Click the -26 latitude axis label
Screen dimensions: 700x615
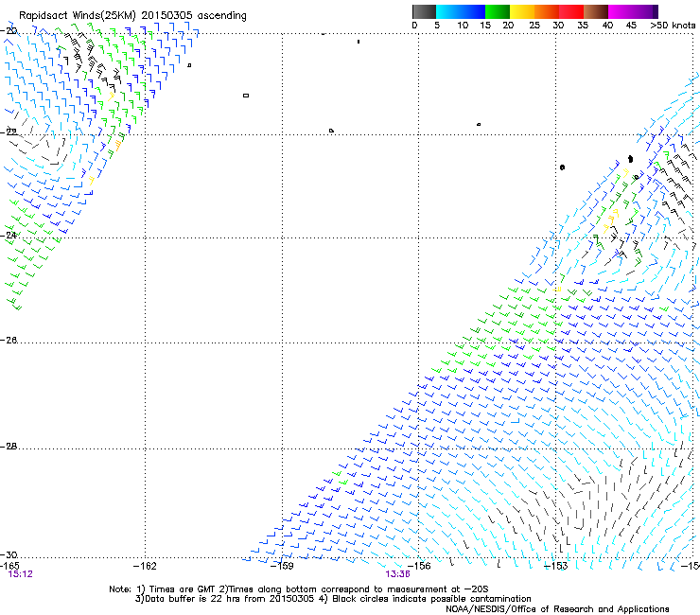coord(9,341)
